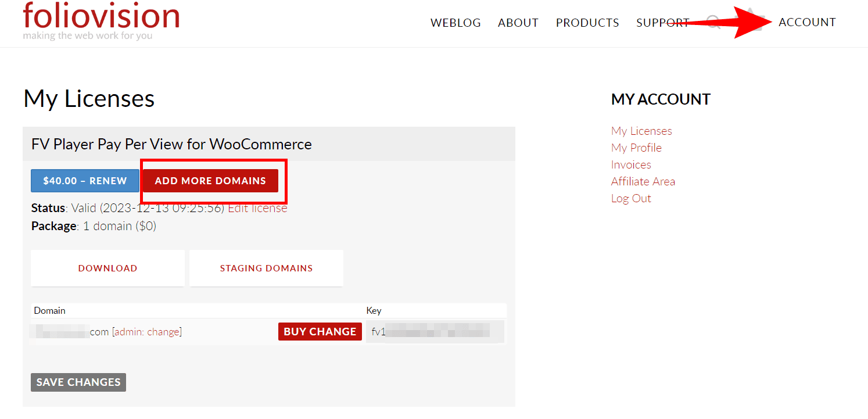Screen dimensions: 868x419
Task: Click the Package 1 domain ($0) text
Action: [94, 226]
